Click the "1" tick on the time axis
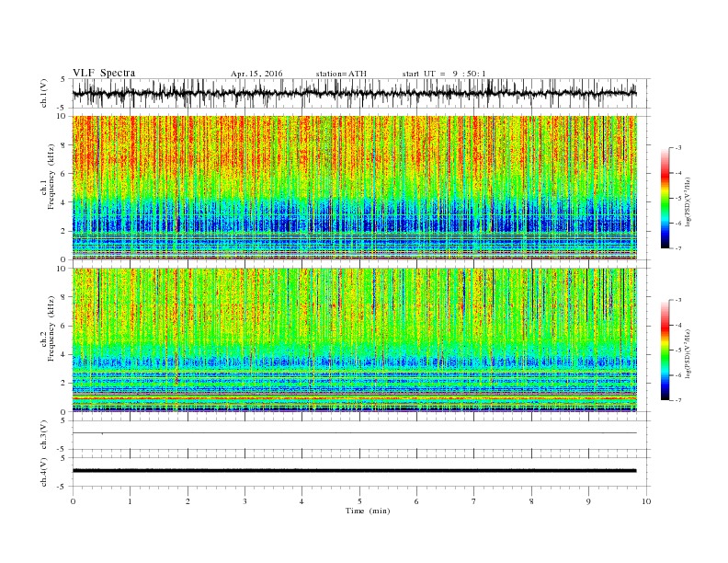This screenshot has height=563, width=728. pos(130,501)
